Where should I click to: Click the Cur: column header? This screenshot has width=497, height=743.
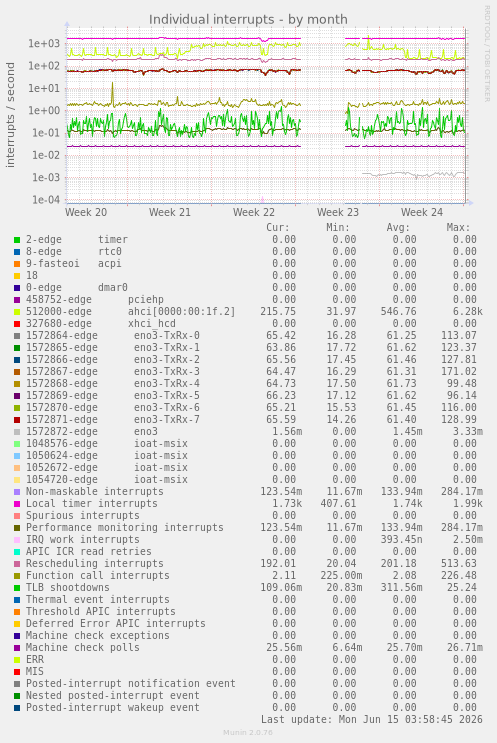point(278,227)
